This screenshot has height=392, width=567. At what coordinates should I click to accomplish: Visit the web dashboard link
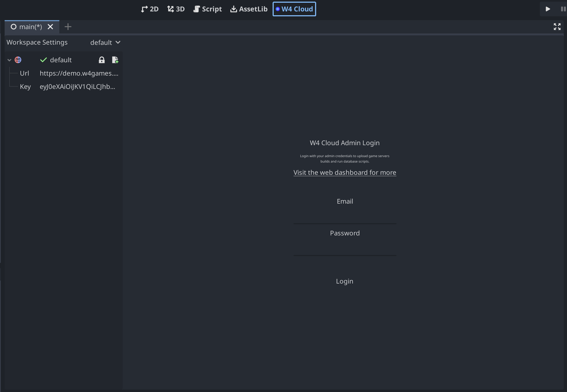344,172
